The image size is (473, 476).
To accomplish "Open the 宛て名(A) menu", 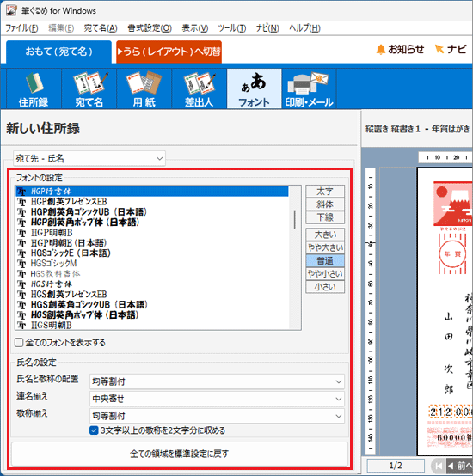I will point(101,28).
